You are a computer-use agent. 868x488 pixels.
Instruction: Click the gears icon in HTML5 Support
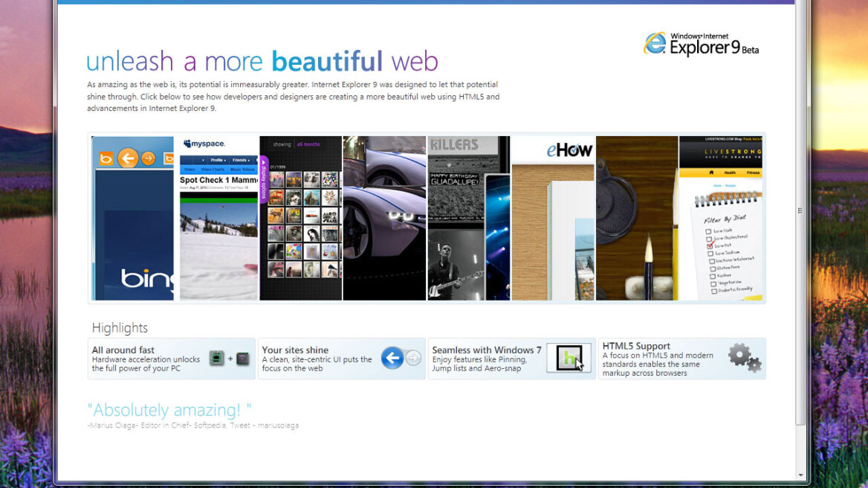coord(745,357)
